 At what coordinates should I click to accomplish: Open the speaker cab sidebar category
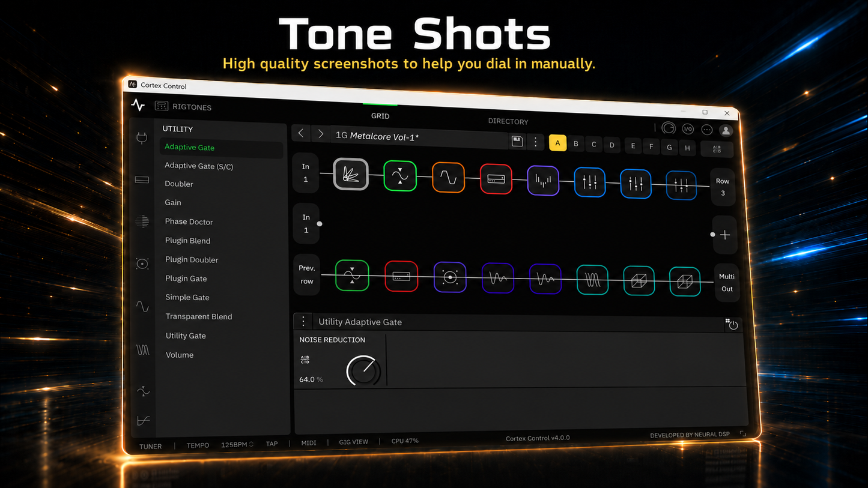(x=142, y=264)
